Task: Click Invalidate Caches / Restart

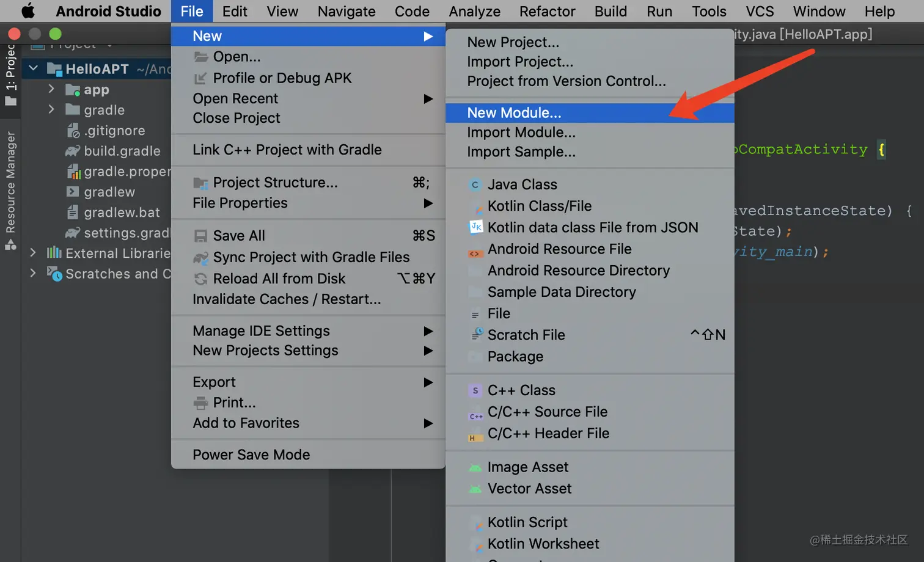Action: pos(287,299)
